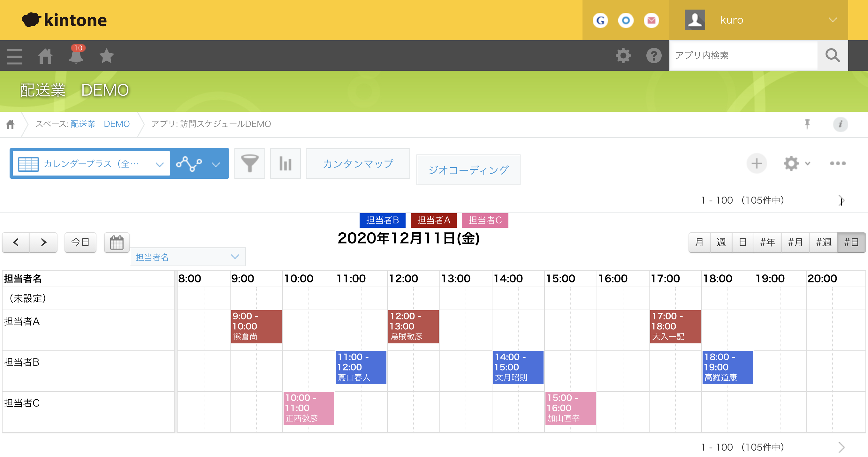This screenshot has width=868, height=457.
Task: Open 17:00 - 18:00 大入一記 event
Action: [675, 327]
